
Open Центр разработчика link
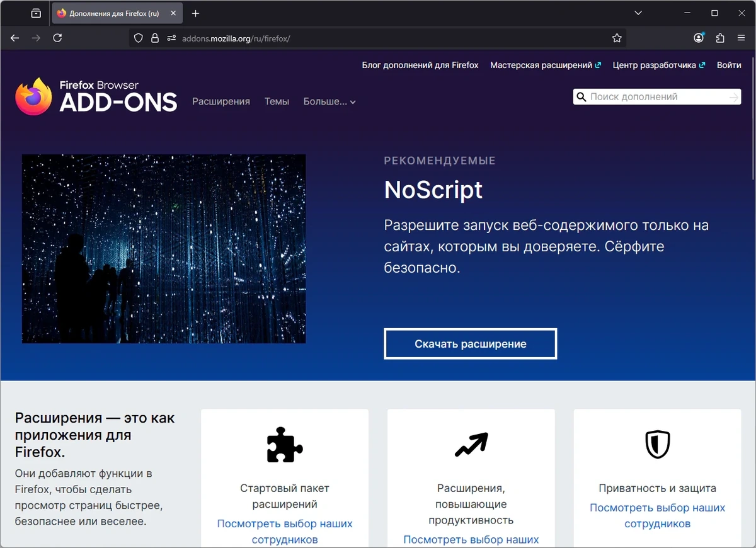(x=659, y=65)
